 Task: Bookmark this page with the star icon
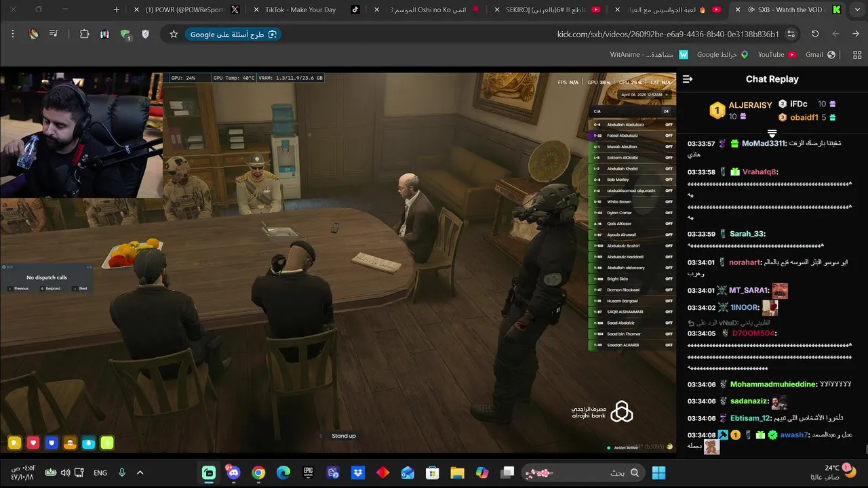(x=174, y=34)
